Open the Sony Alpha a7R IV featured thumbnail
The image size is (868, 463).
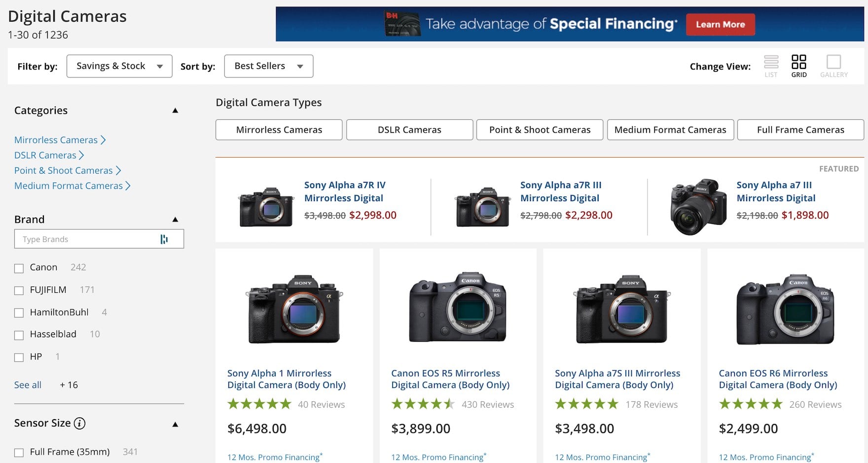(266, 207)
